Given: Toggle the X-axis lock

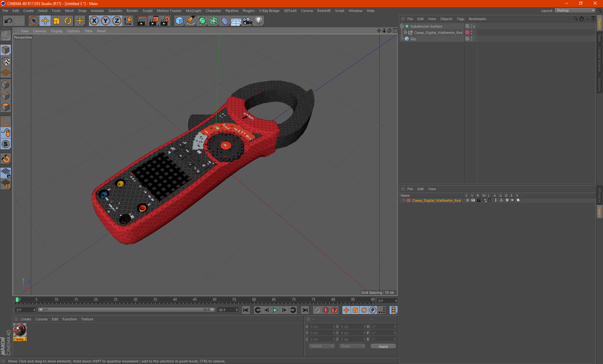Looking at the screenshot, I should pyautogui.click(x=94, y=21).
